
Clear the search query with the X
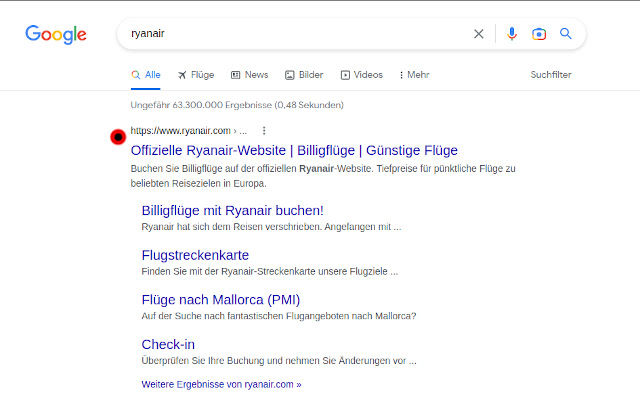479,34
